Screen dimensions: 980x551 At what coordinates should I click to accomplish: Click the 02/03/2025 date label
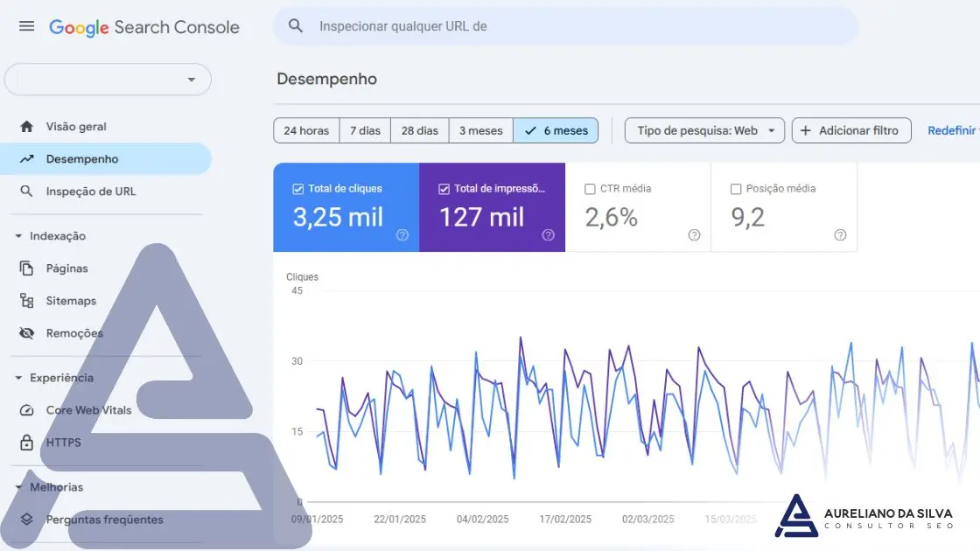(648, 520)
